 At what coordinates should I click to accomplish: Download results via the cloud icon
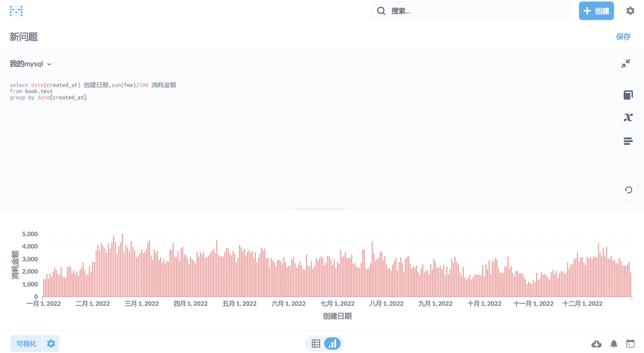click(596, 344)
